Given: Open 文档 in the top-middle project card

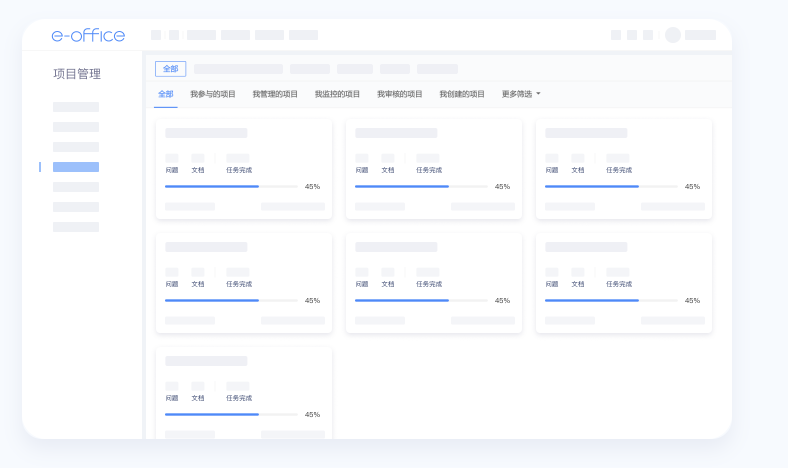Looking at the screenshot, I should coord(388,170).
